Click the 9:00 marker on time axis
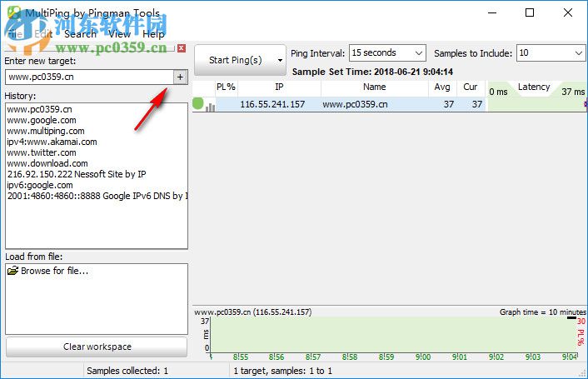Screen dimensions: 588x379 pyautogui.click(x=423, y=357)
